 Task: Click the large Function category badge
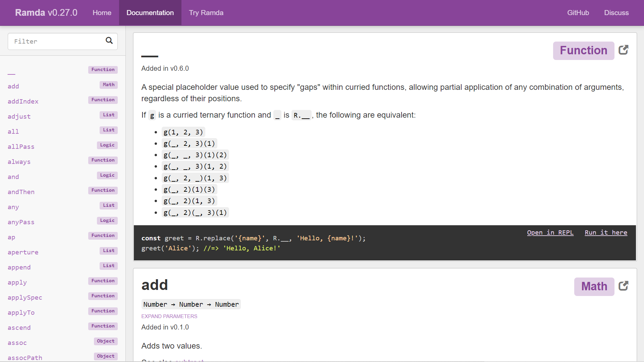[583, 51]
